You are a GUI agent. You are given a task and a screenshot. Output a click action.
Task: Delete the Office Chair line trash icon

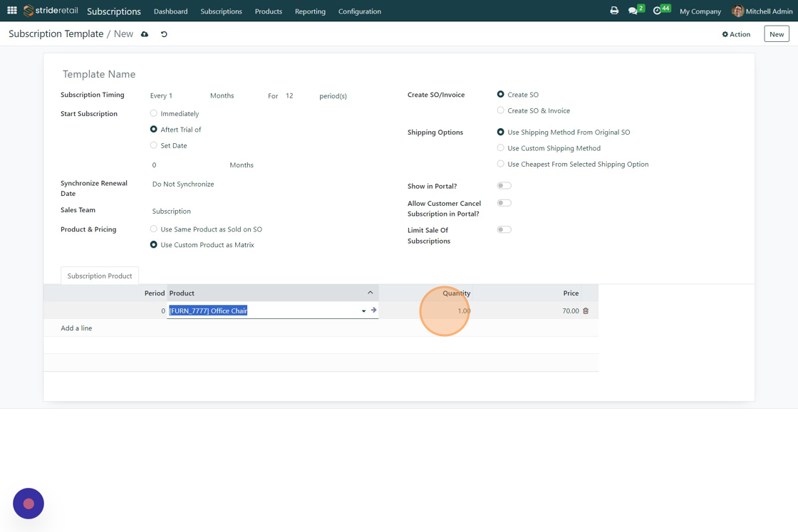[586, 311]
